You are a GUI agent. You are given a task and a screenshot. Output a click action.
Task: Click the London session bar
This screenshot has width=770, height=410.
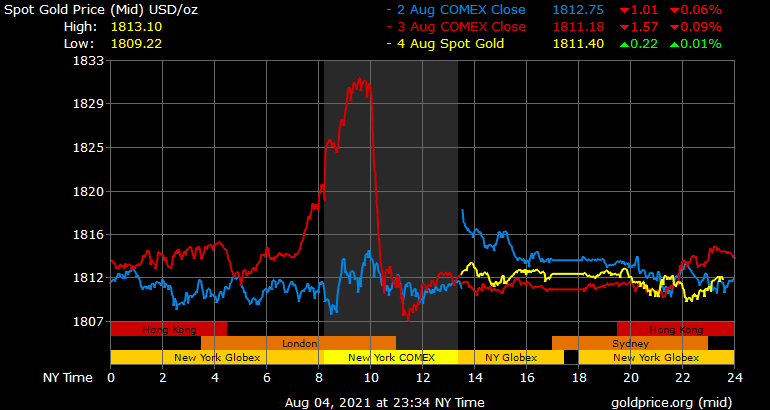[x=299, y=343]
